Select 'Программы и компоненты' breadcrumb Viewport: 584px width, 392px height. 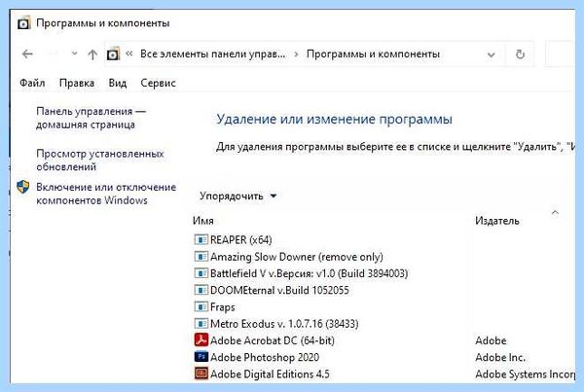[x=373, y=53]
